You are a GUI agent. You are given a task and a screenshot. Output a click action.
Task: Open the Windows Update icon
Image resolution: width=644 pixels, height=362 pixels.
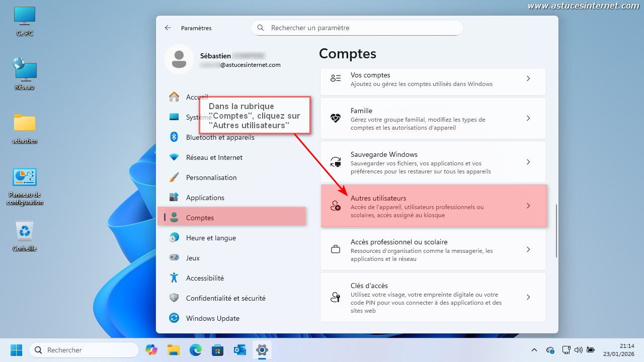click(x=174, y=318)
